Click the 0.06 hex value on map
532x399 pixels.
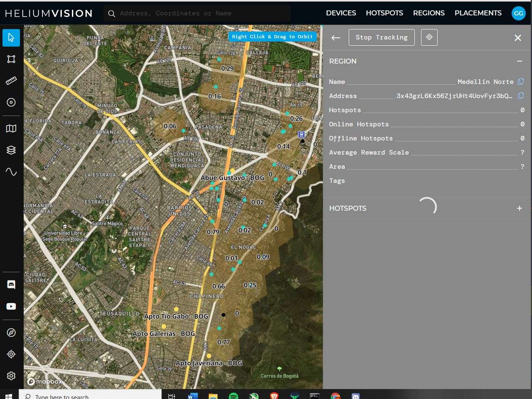pyautogui.click(x=170, y=126)
